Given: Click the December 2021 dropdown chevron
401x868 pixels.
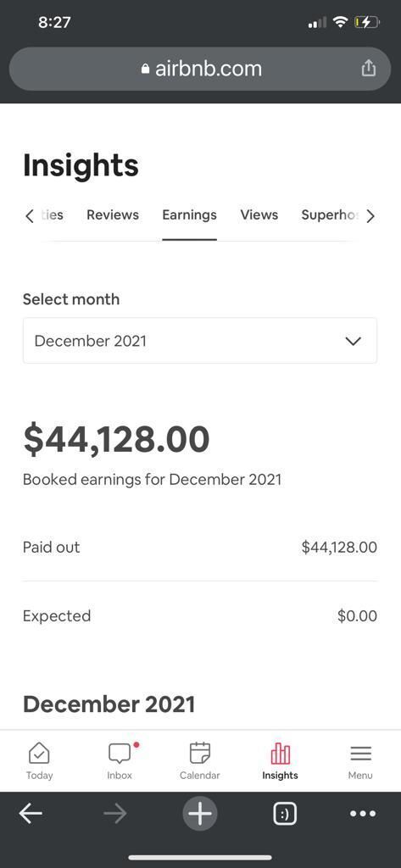Looking at the screenshot, I should pos(353,341).
